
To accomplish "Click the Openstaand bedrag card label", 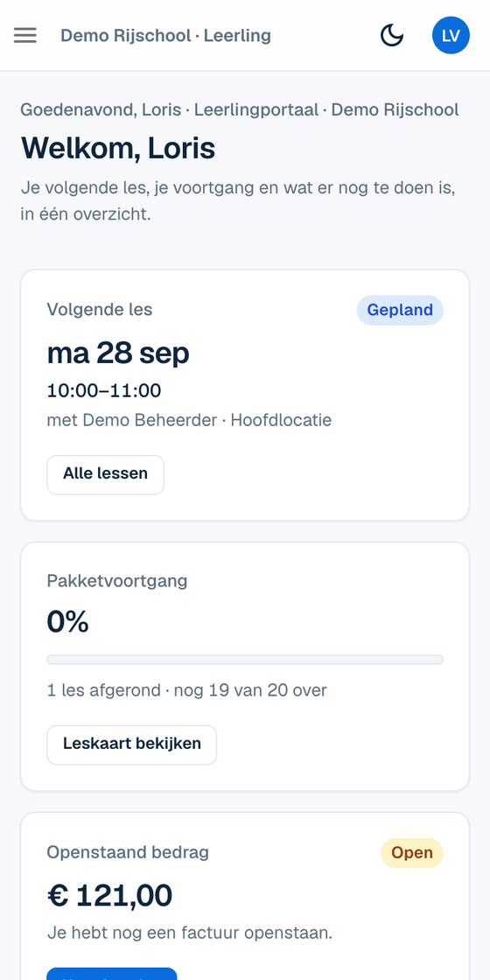I will click(x=128, y=852).
